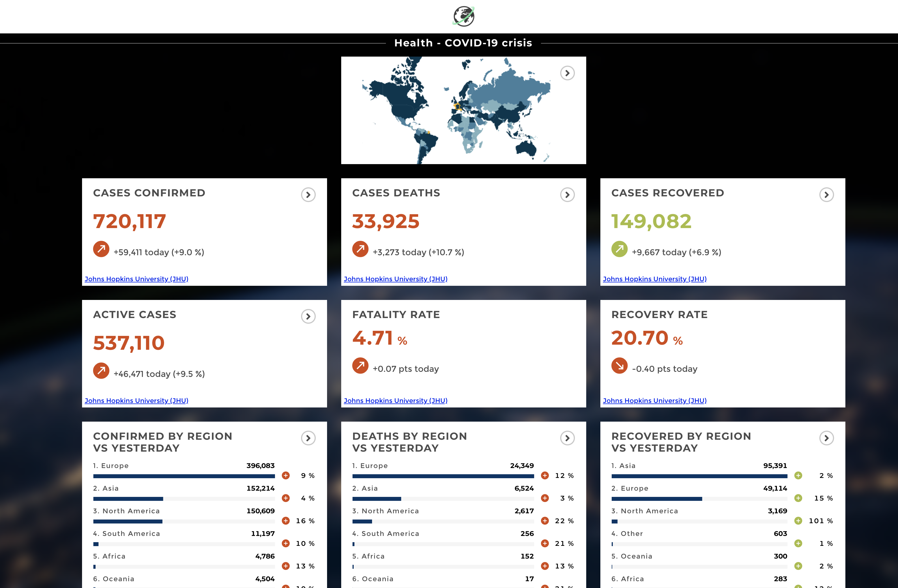The image size is (898, 588).
Task: Click the Cases Deaths expand arrow icon
Action: click(x=568, y=195)
